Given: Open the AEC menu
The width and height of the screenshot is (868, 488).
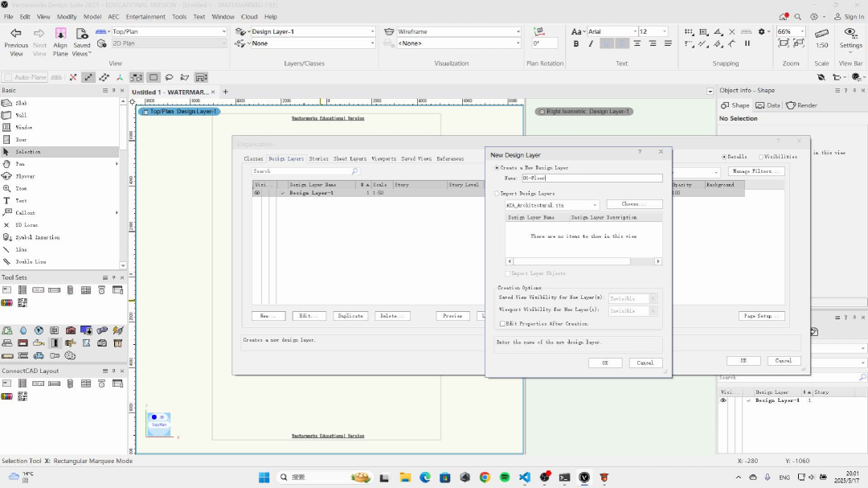Looking at the screenshot, I should (x=113, y=16).
